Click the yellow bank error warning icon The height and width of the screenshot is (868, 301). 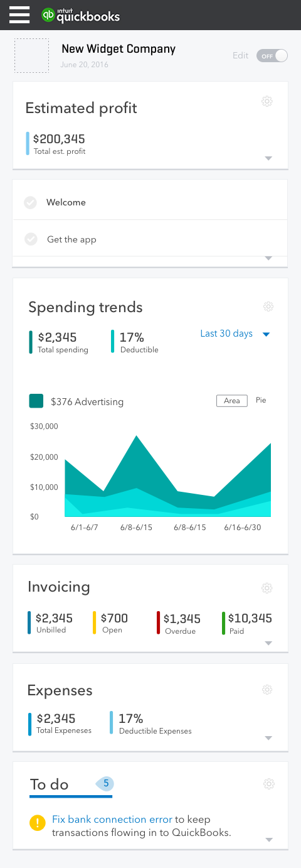point(38,822)
